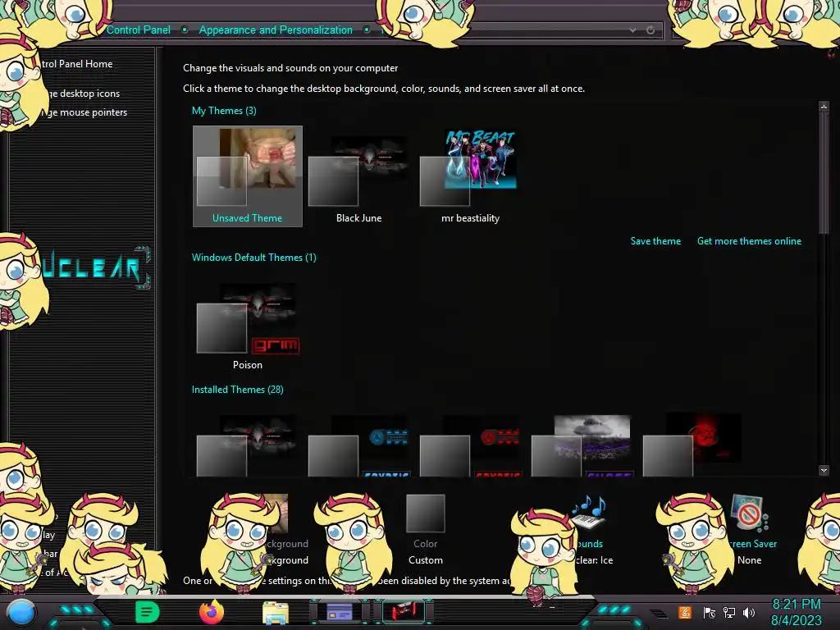Launch Firefox from the taskbar
840x630 pixels.
(x=212, y=612)
